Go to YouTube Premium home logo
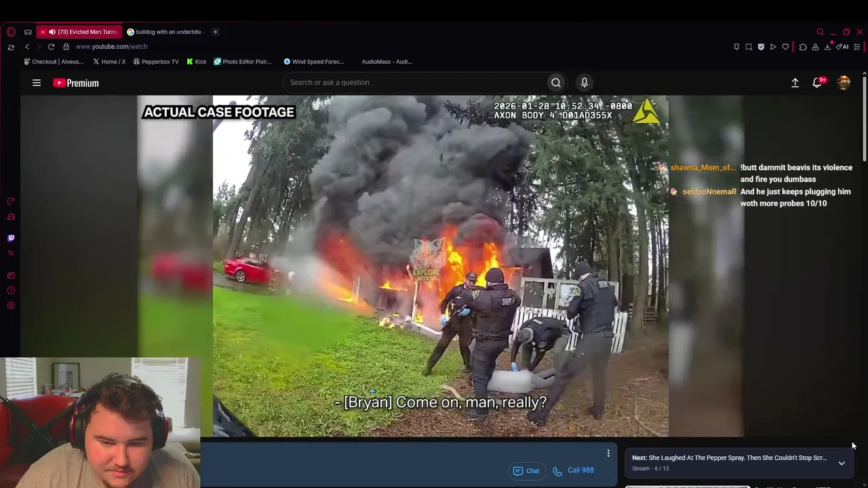The width and height of the screenshot is (868, 488). point(76,83)
